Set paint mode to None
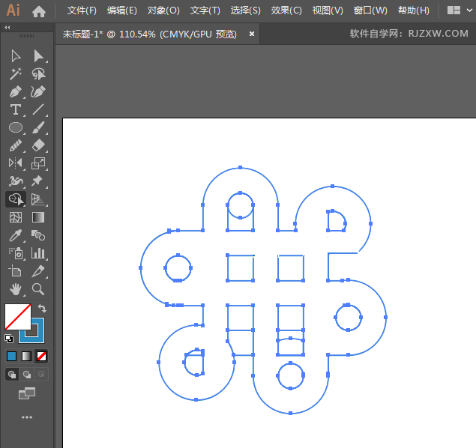 [42, 356]
